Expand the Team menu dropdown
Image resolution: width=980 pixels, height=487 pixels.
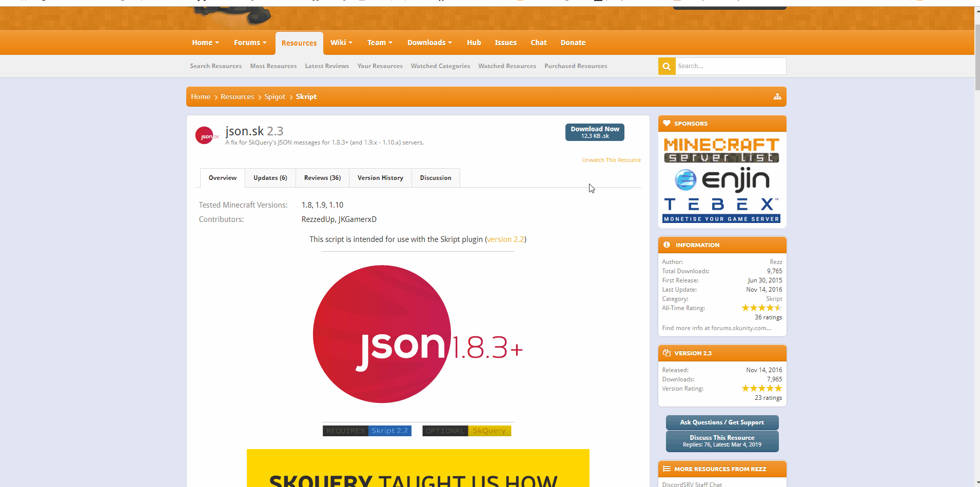[x=380, y=43]
